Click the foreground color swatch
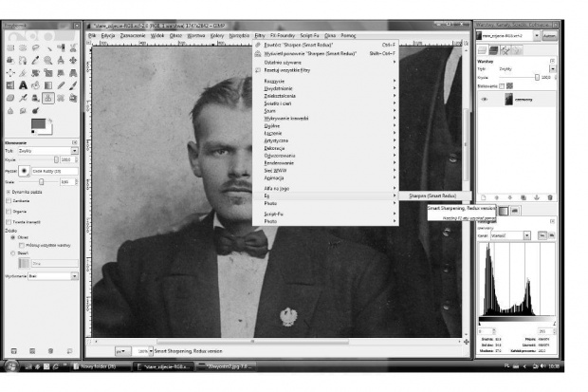 coord(38,123)
